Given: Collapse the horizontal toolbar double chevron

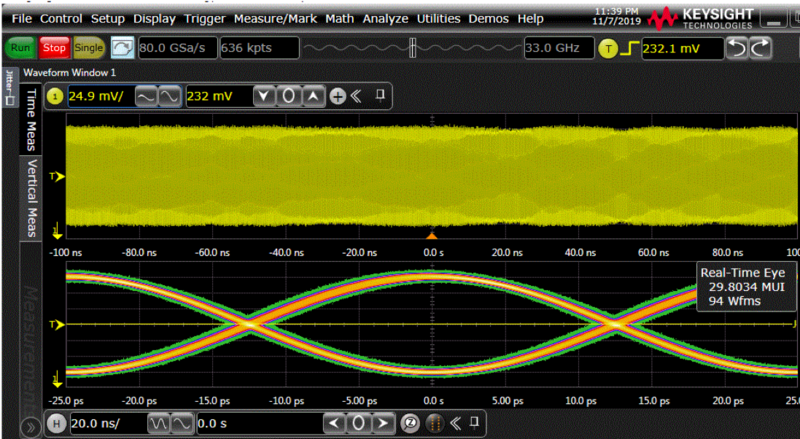Looking at the screenshot, I should (456, 423).
